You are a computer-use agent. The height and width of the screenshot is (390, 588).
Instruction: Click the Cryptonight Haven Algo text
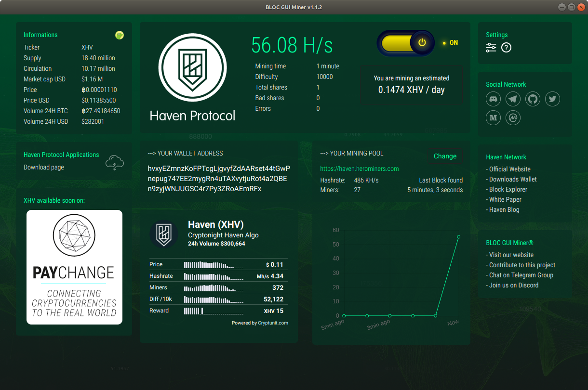pos(223,235)
